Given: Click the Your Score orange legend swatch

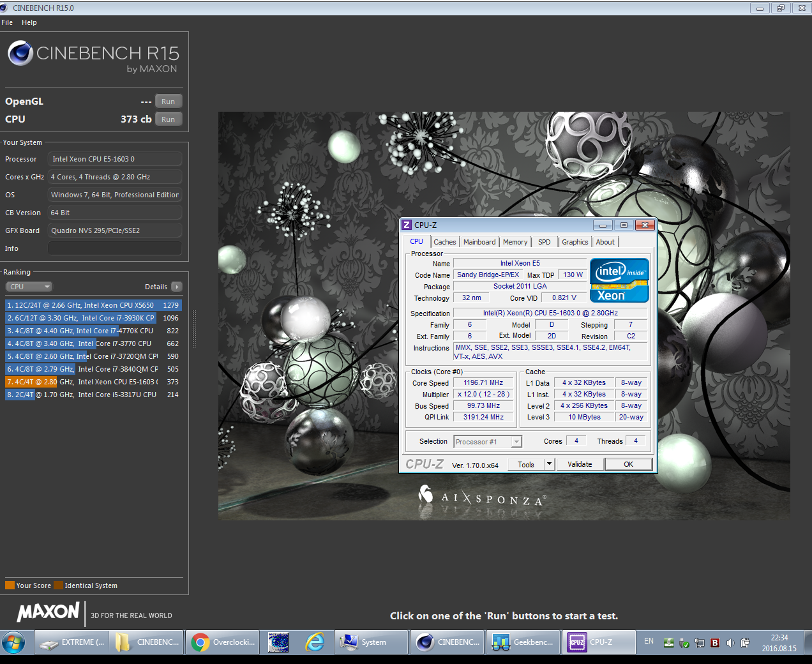Looking at the screenshot, I should tap(10, 585).
